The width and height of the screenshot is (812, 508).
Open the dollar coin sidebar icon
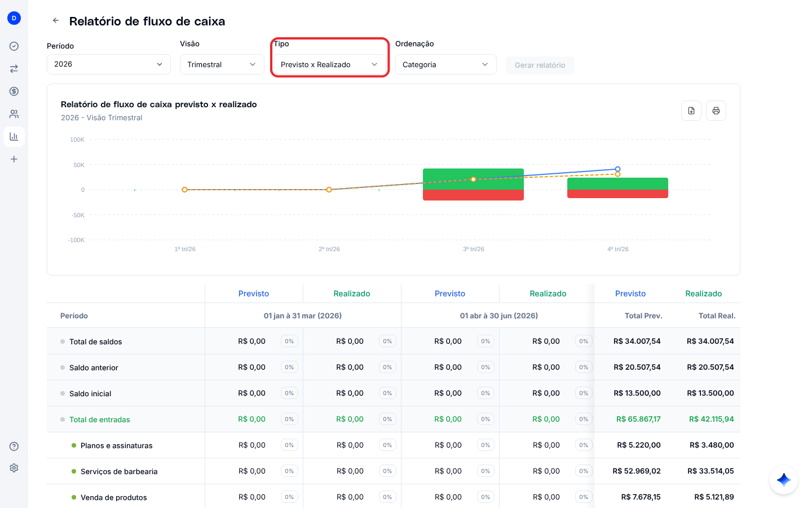(x=14, y=91)
